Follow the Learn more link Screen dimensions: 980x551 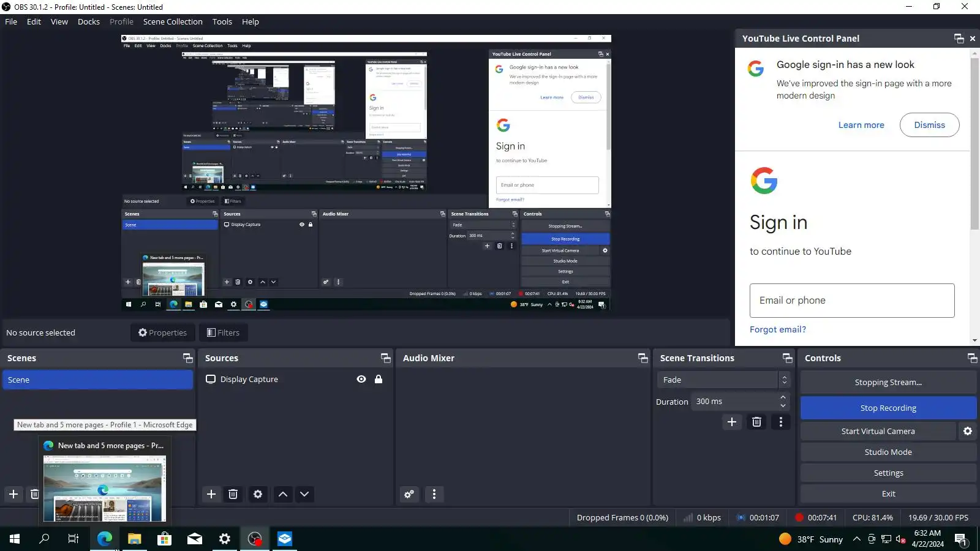861,125
